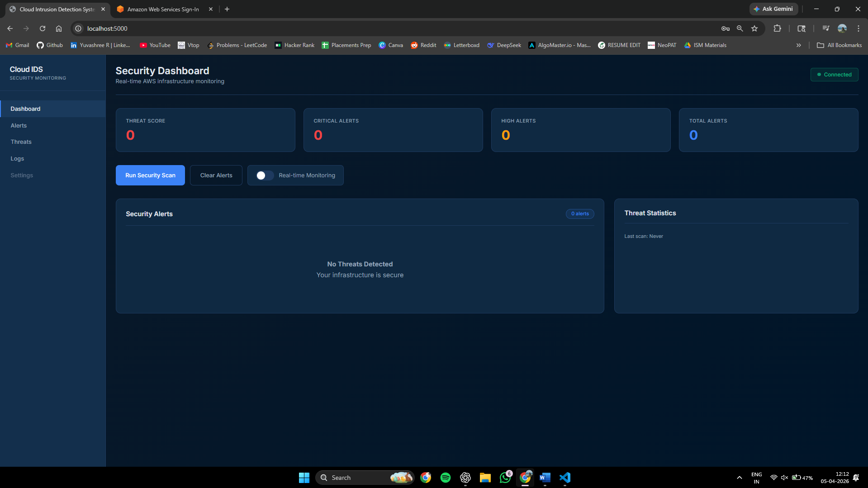The width and height of the screenshot is (868, 488).
Task: Open the media controls icon
Action: [826, 28]
